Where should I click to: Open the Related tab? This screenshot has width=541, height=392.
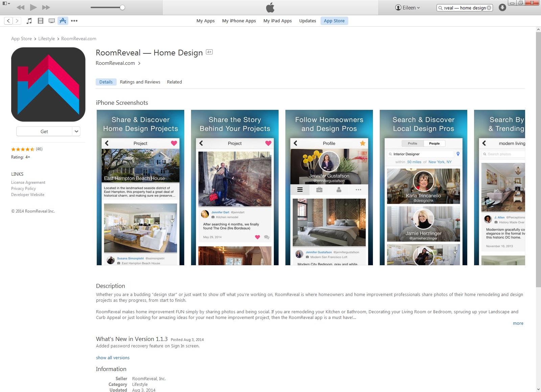(x=174, y=82)
